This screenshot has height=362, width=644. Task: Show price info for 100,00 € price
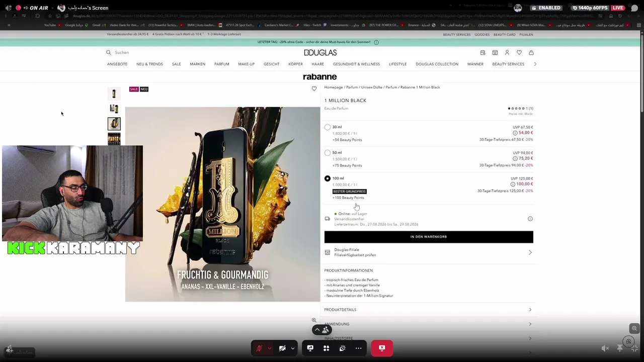(x=513, y=185)
